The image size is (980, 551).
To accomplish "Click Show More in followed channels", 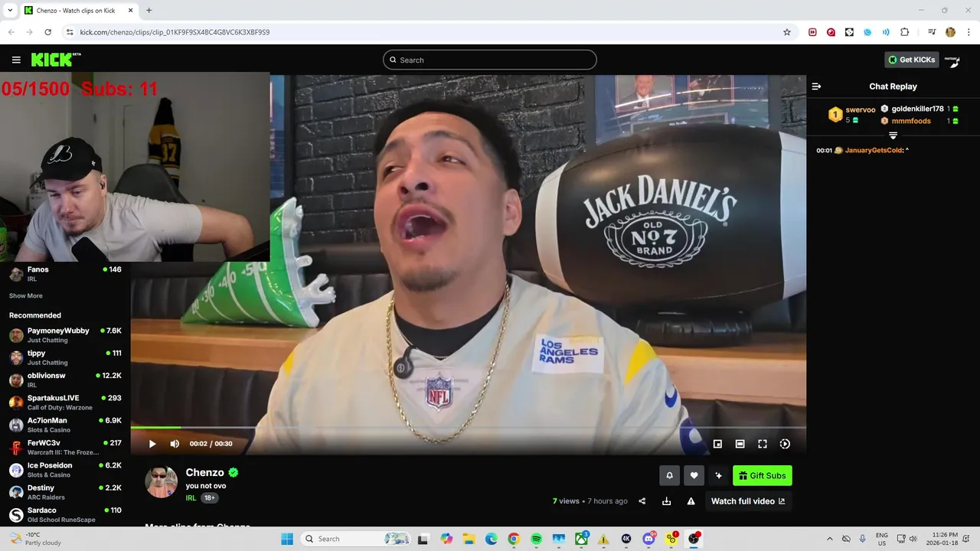I will click(25, 295).
